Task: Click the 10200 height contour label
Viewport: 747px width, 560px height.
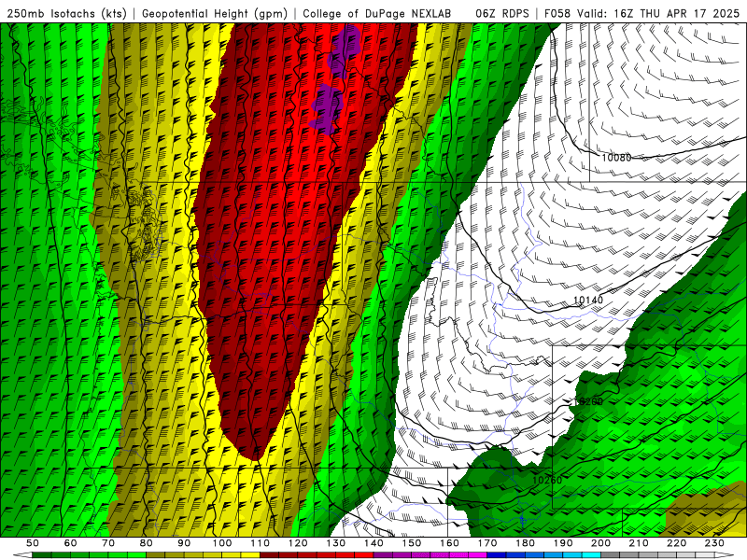Action: point(588,401)
